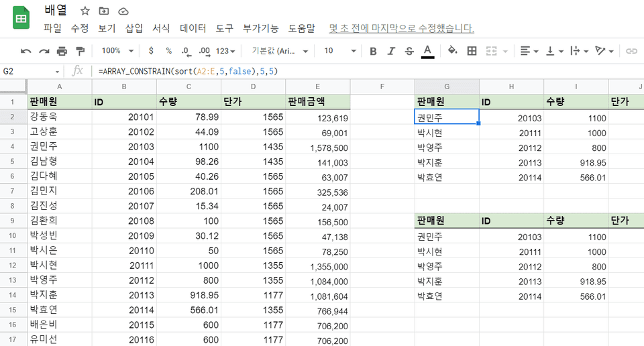Select the 판매금액 header cell
Viewport: 644px width, 346px height.
coord(317,102)
